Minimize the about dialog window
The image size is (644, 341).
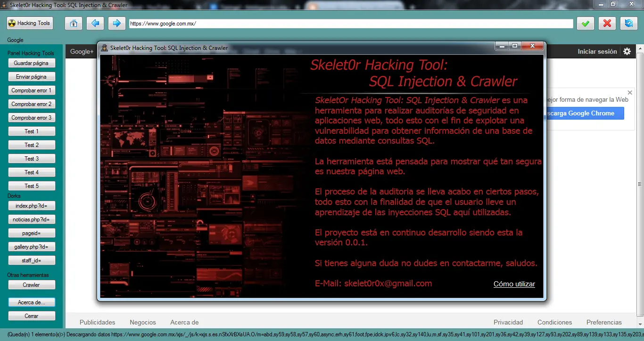click(502, 46)
